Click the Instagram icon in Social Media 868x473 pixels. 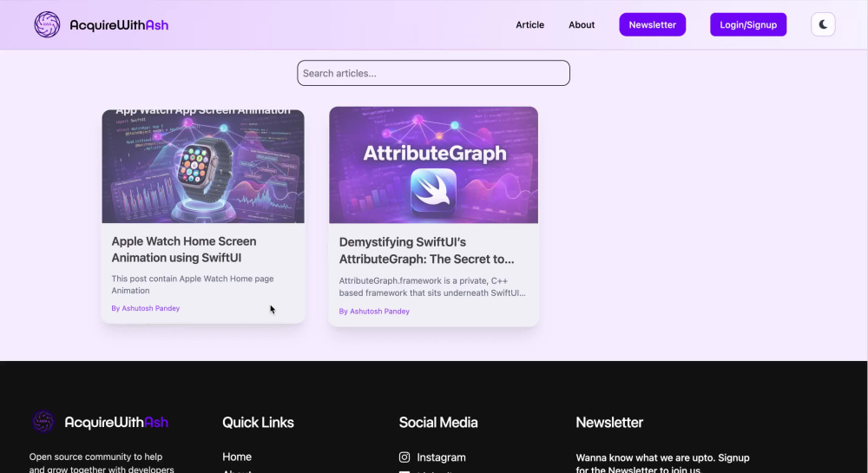(x=404, y=457)
